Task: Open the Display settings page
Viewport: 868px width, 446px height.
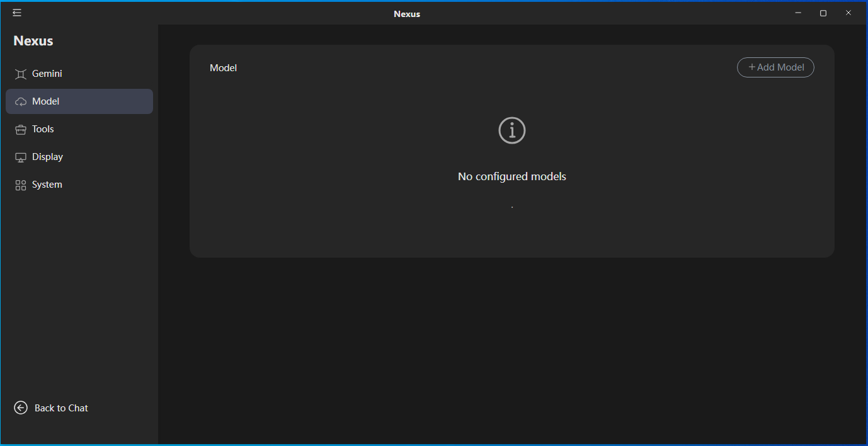Action: (47, 156)
